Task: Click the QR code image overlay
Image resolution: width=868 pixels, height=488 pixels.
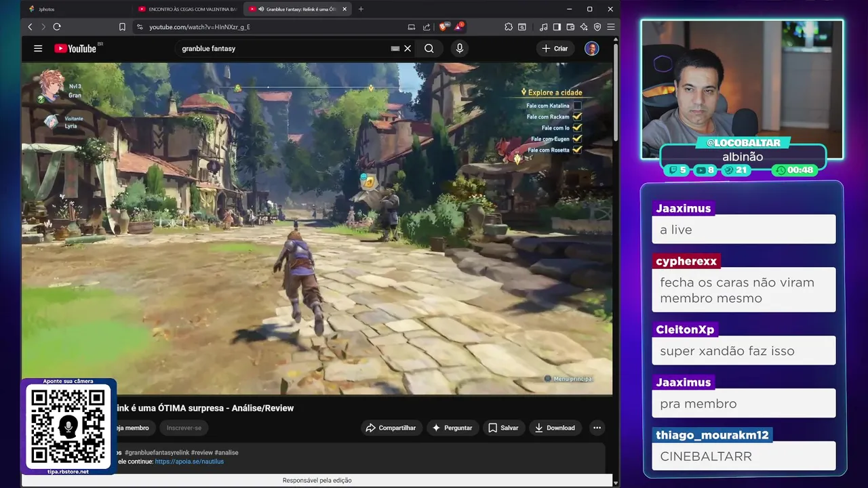Action: click(68, 427)
